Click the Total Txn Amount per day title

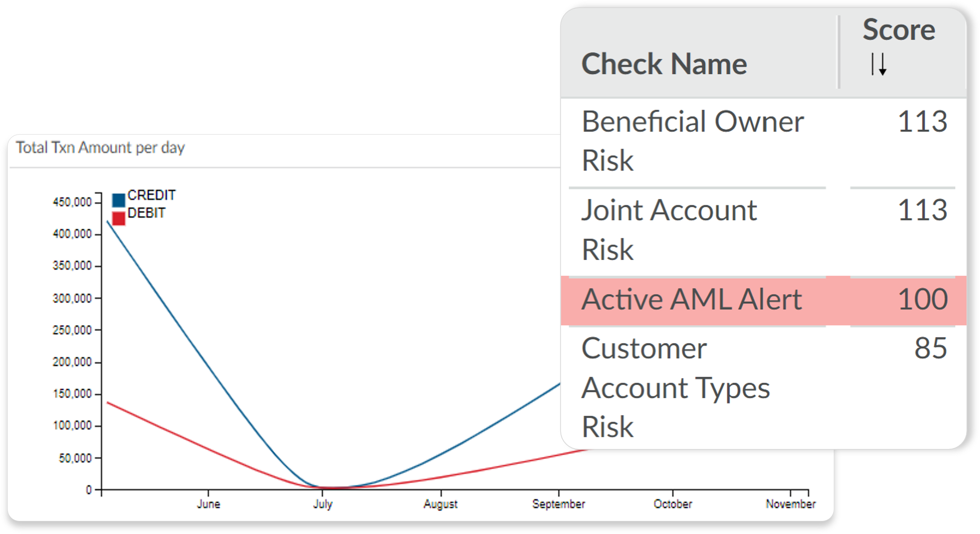[x=100, y=148]
